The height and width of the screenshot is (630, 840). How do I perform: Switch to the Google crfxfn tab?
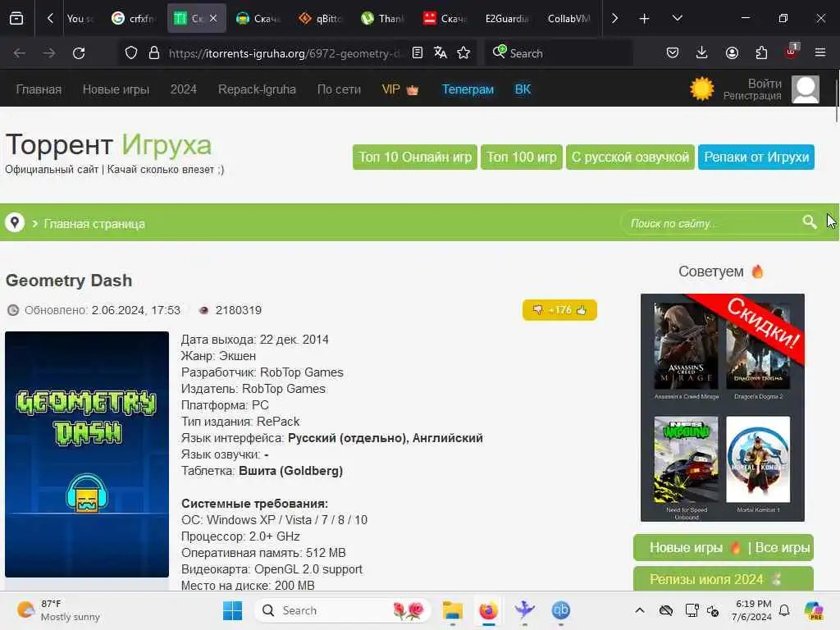(133, 18)
